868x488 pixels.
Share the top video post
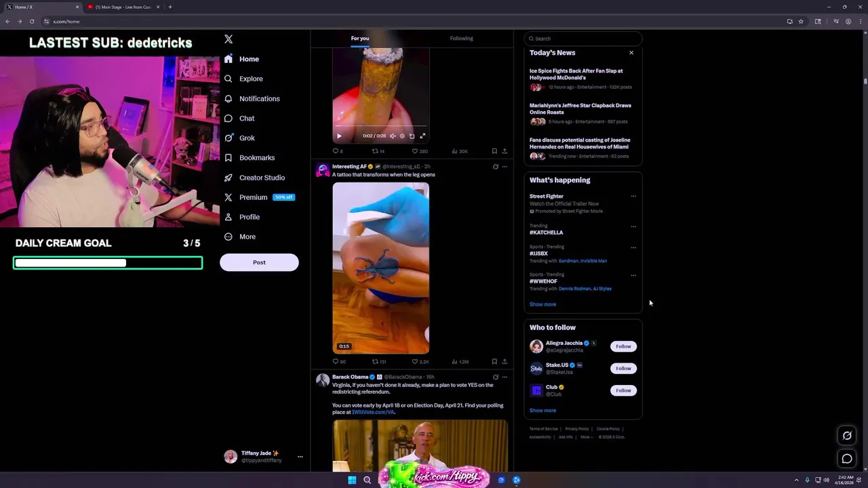tap(505, 151)
